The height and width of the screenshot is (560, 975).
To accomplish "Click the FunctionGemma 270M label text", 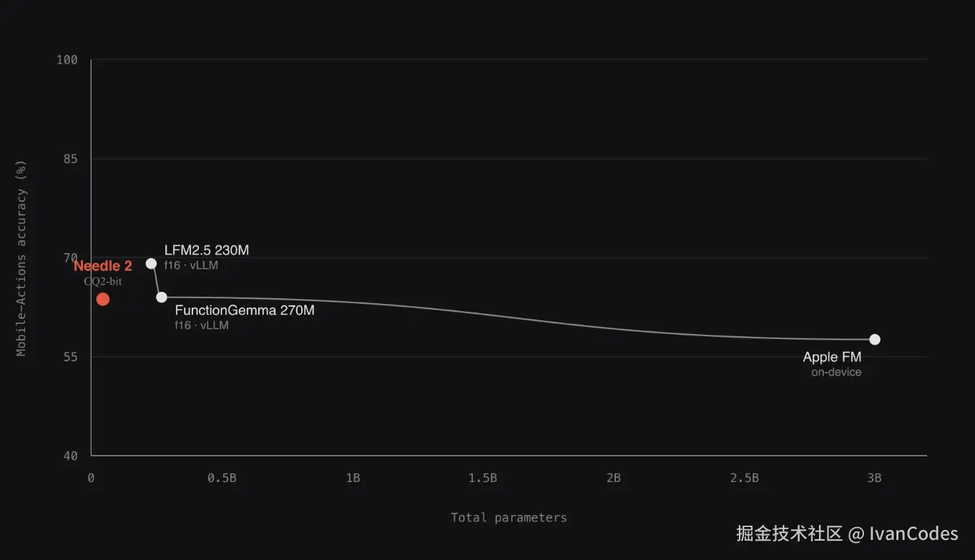I will tap(245, 310).
